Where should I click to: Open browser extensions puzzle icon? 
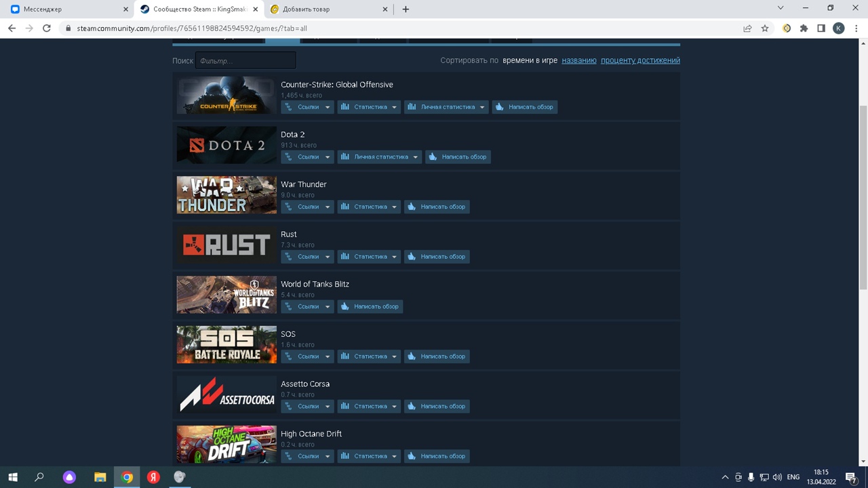tap(804, 28)
